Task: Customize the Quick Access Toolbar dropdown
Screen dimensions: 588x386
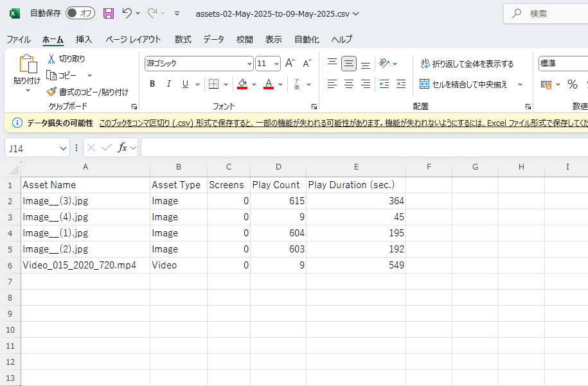Action: pyautogui.click(x=177, y=13)
